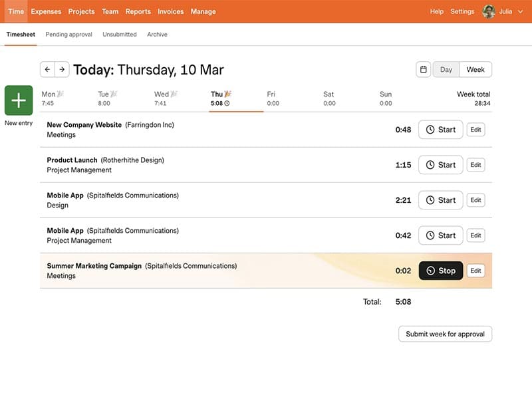Switch to Pending approval tab

coord(69,34)
